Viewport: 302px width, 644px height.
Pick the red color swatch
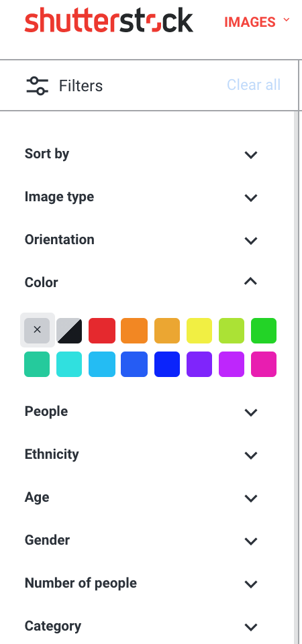click(x=102, y=330)
